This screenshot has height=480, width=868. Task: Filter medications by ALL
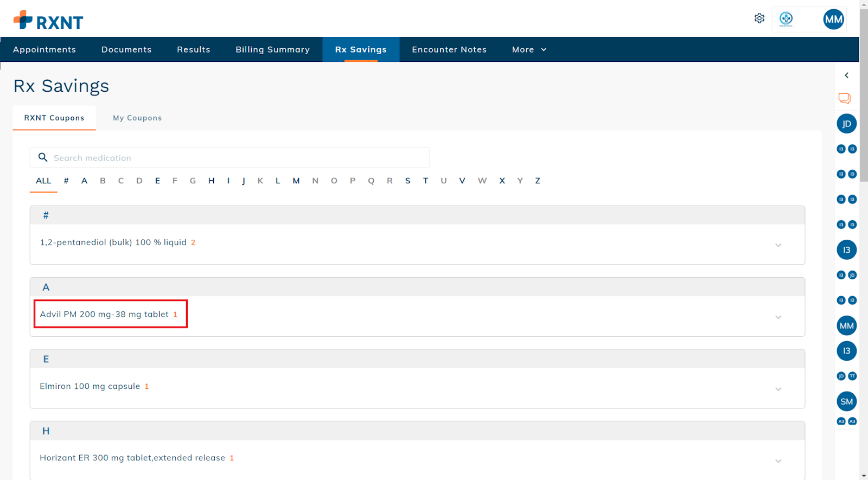click(x=43, y=181)
